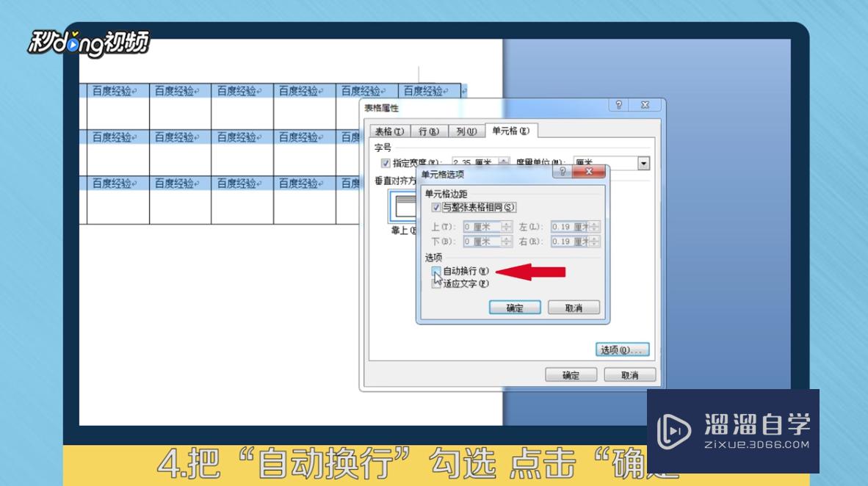
Task: Click help icon in 表格属性 title bar
Action: (x=619, y=105)
